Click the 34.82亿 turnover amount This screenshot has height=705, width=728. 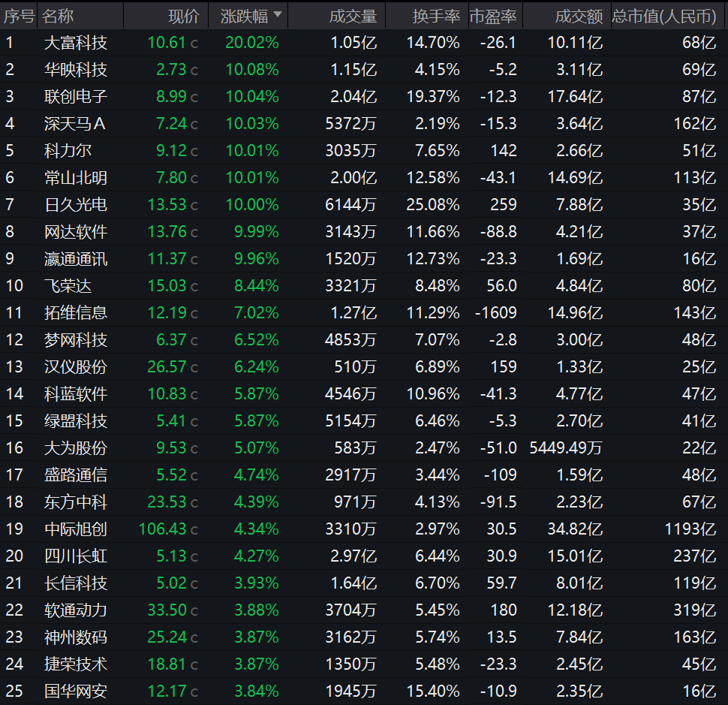coord(575,529)
